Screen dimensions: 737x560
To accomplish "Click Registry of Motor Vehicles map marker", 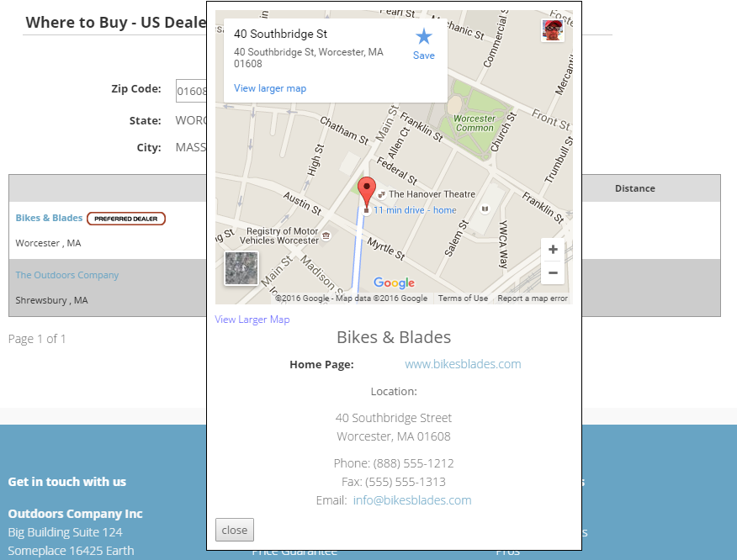I will point(326,240).
